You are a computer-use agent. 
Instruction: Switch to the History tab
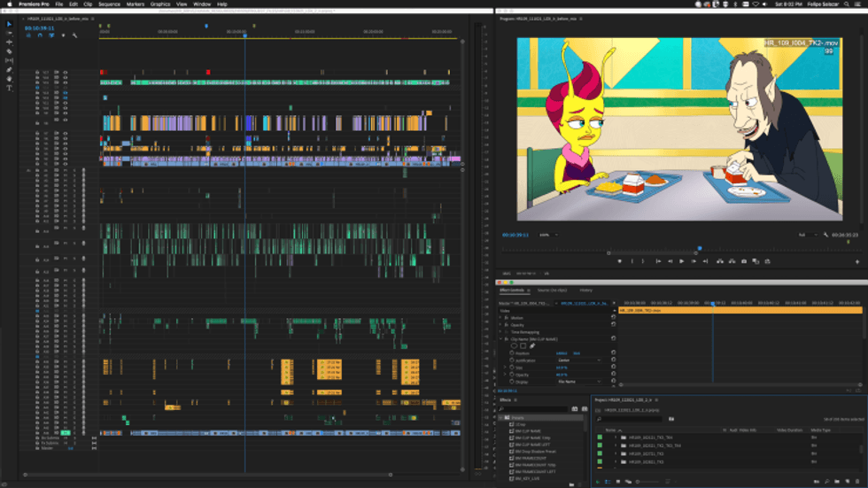pos(585,290)
